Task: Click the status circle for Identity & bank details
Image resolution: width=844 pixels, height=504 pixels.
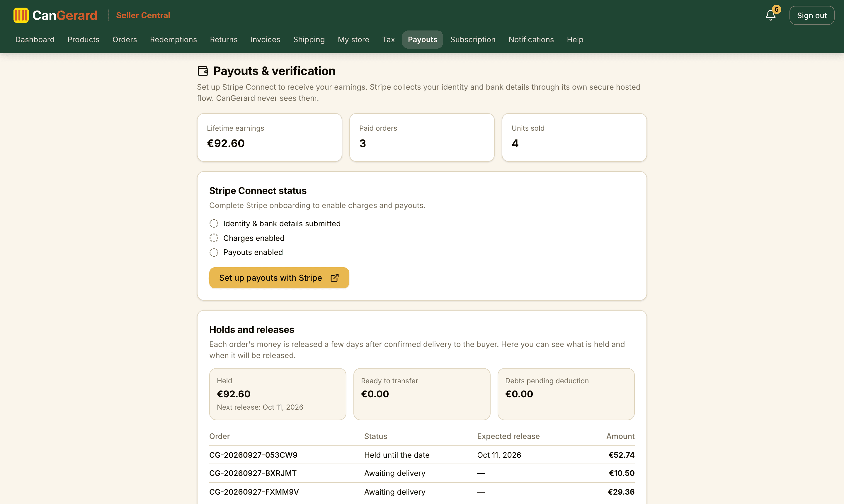Action: coord(214,224)
